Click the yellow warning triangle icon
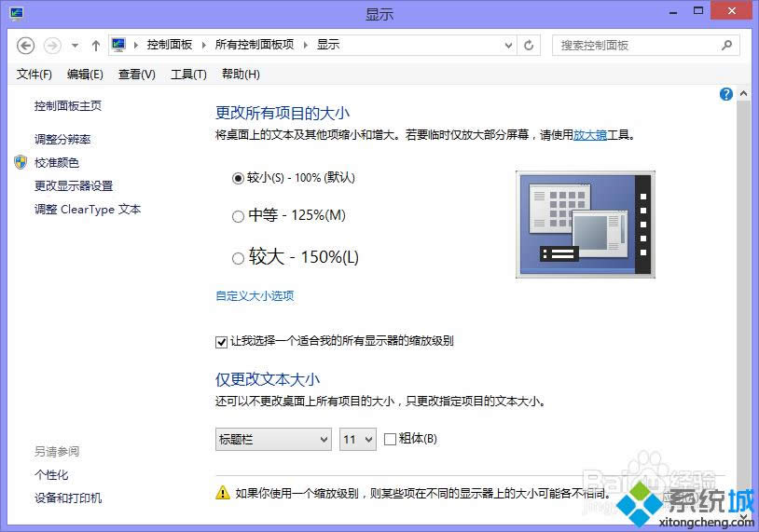 pos(222,492)
